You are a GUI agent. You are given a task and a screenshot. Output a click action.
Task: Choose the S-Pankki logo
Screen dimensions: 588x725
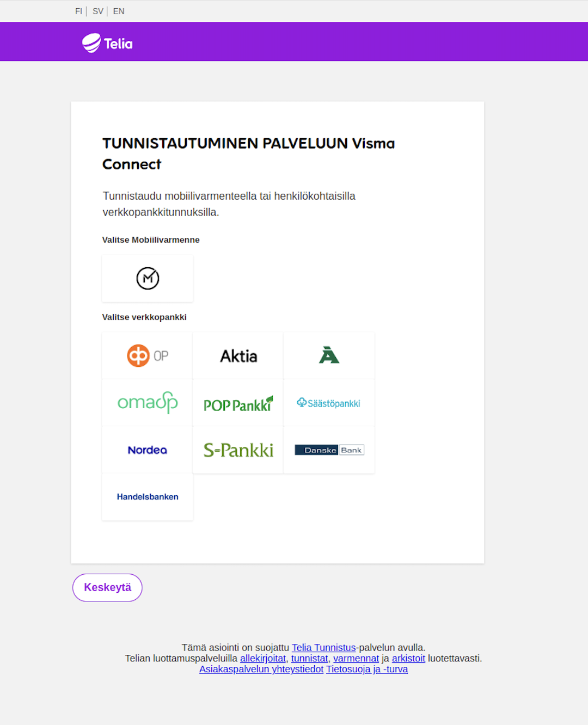(238, 450)
